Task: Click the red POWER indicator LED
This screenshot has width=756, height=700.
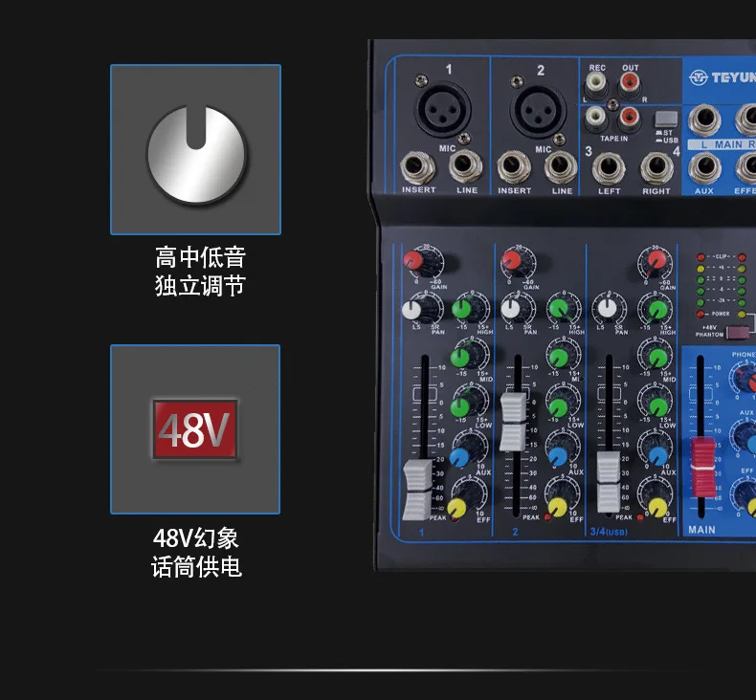Action: [x=700, y=314]
